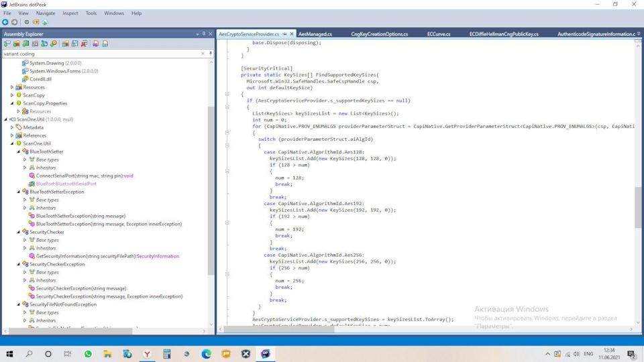Screen dimensions: 644x362
Task: Select Coredll.dll reference in tree
Action: pos(40,79)
